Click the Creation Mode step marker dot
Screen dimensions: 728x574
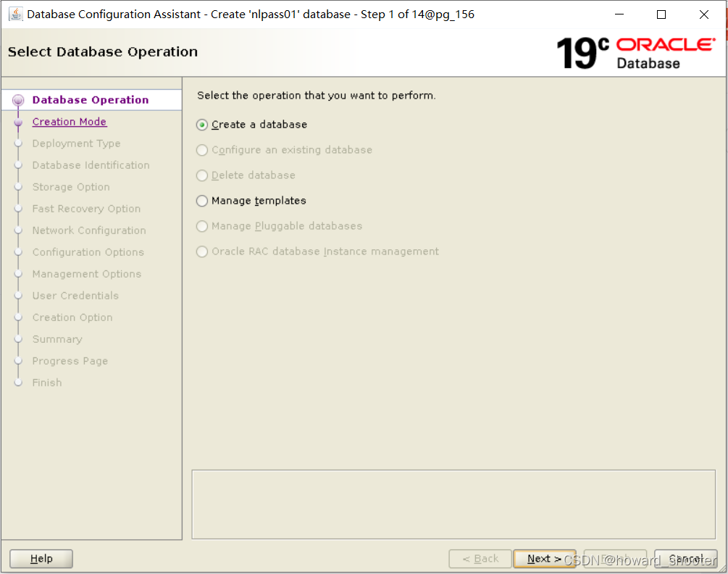coord(18,122)
